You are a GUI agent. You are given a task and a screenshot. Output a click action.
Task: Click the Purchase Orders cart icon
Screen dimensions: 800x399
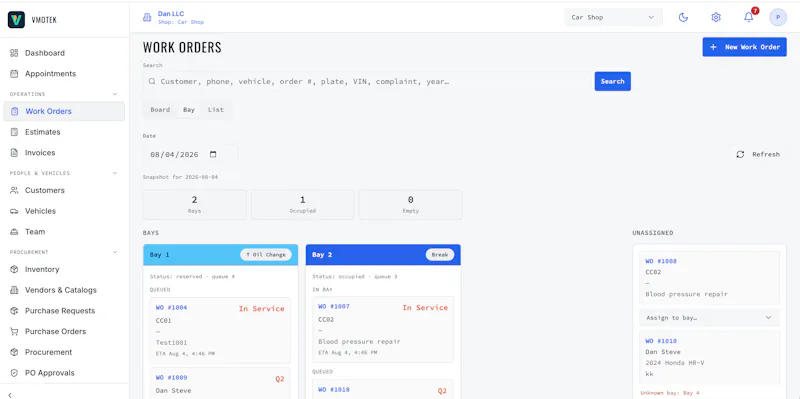pyautogui.click(x=14, y=331)
